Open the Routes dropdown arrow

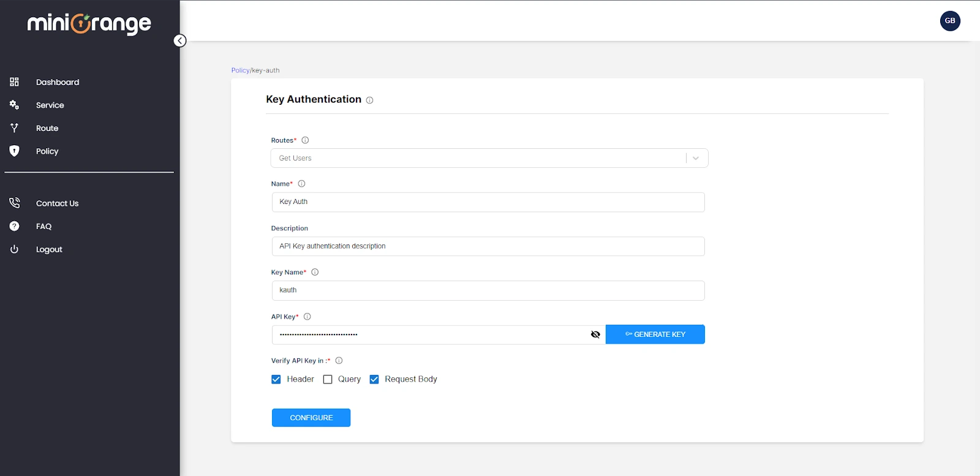coord(696,158)
